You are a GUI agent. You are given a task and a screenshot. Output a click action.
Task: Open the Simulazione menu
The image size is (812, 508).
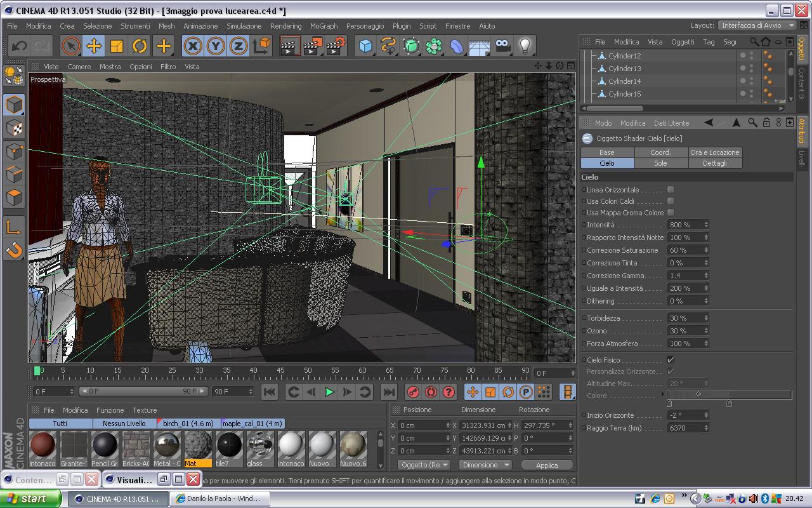click(x=244, y=26)
